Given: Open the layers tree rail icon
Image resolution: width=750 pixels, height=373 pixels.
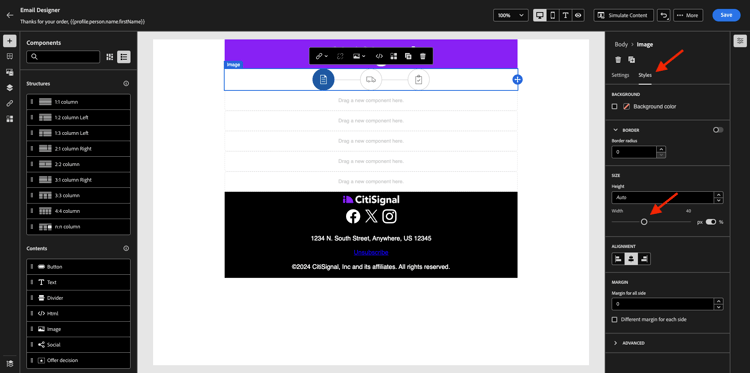Looking at the screenshot, I should (x=10, y=88).
